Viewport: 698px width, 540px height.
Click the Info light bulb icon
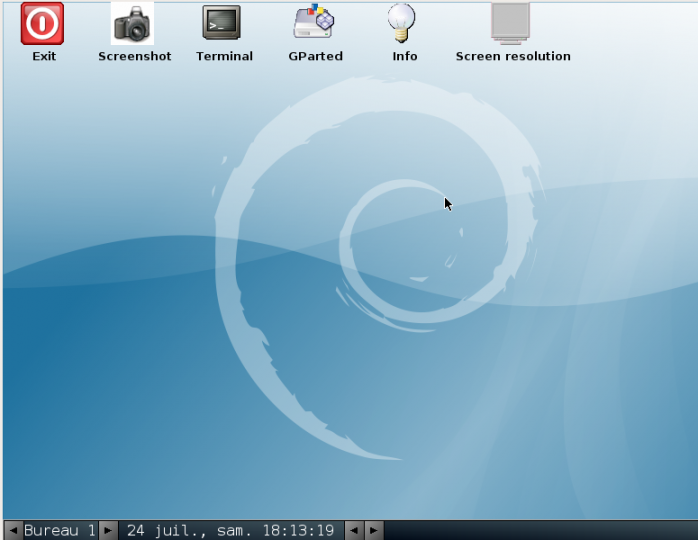(x=403, y=23)
